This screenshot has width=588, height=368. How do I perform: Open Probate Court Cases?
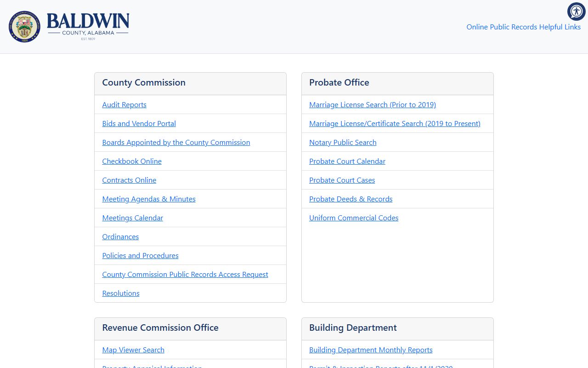[342, 180]
